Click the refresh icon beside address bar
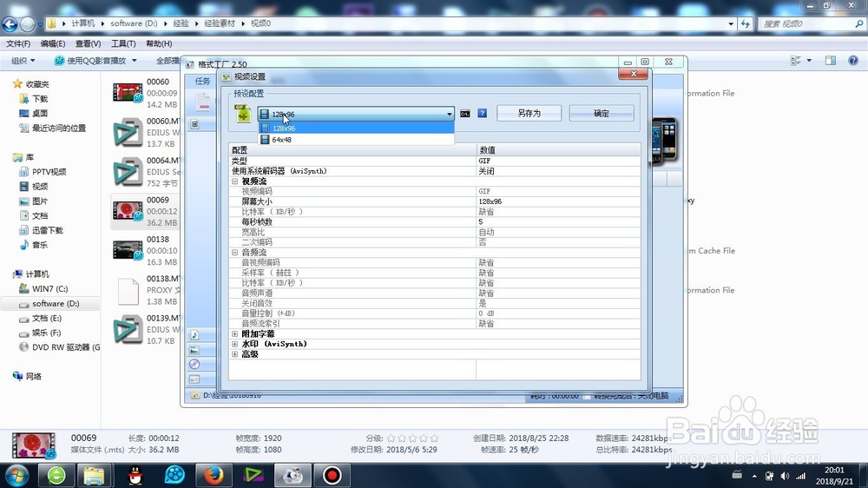This screenshot has height=488, width=868. (745, 23)
